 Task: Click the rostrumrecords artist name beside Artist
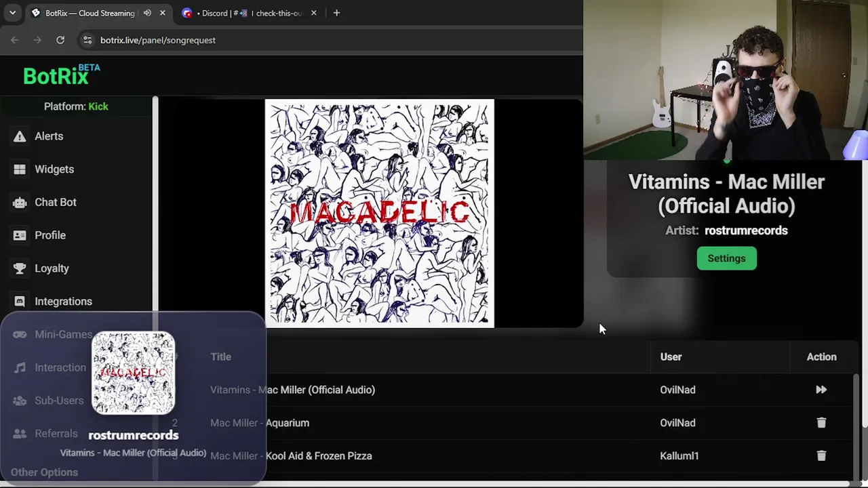point(746,230)
